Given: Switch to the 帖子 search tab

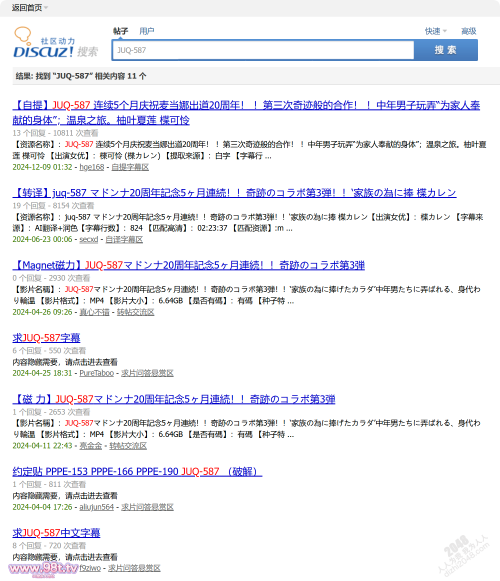Looking at the screenshot, I should tap(120, 31).
